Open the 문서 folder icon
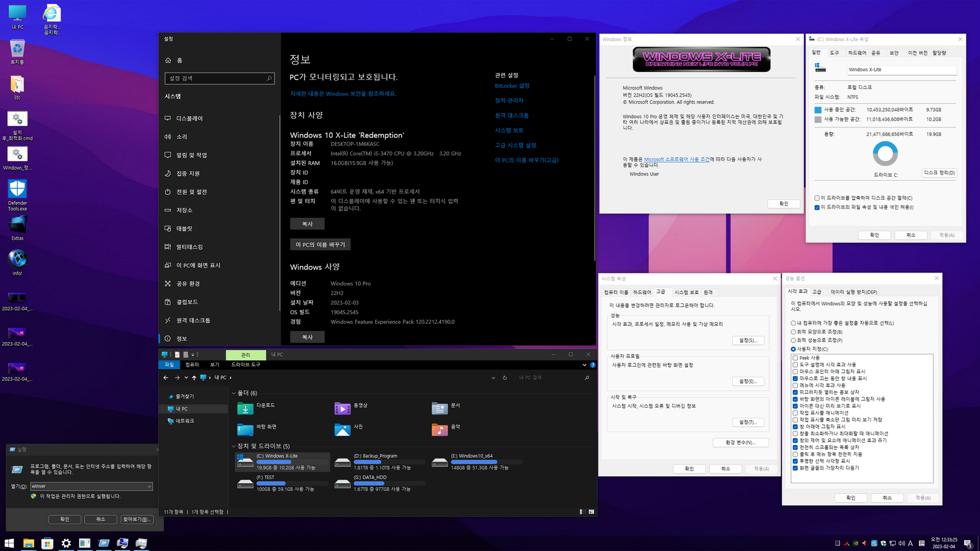 [439, 408]
